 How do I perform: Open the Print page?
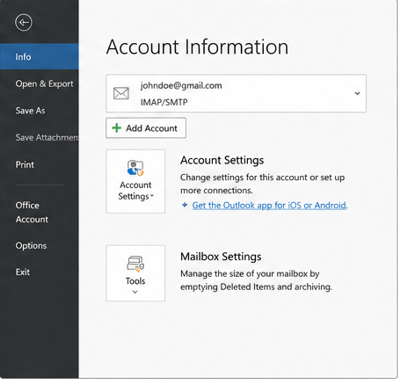(x=25, y=165)
